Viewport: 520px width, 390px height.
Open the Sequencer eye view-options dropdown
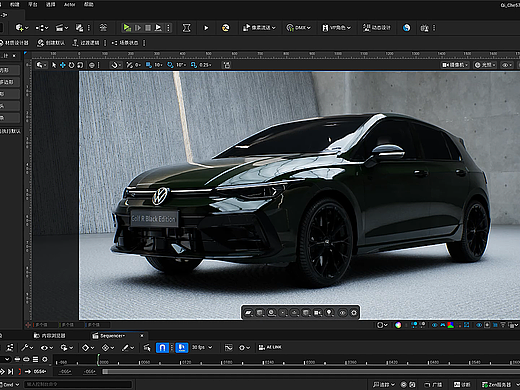(x=47, y=348)
